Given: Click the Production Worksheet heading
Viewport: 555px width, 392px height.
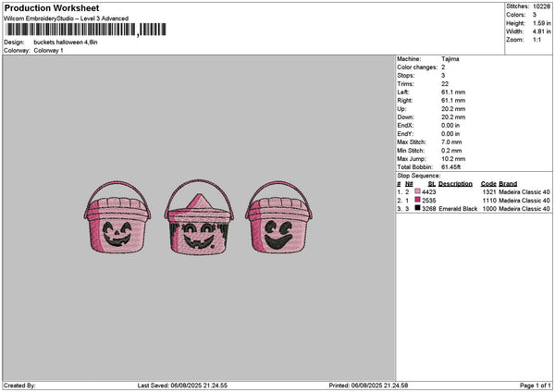Looking at the screenshot, I should point(52,7).
